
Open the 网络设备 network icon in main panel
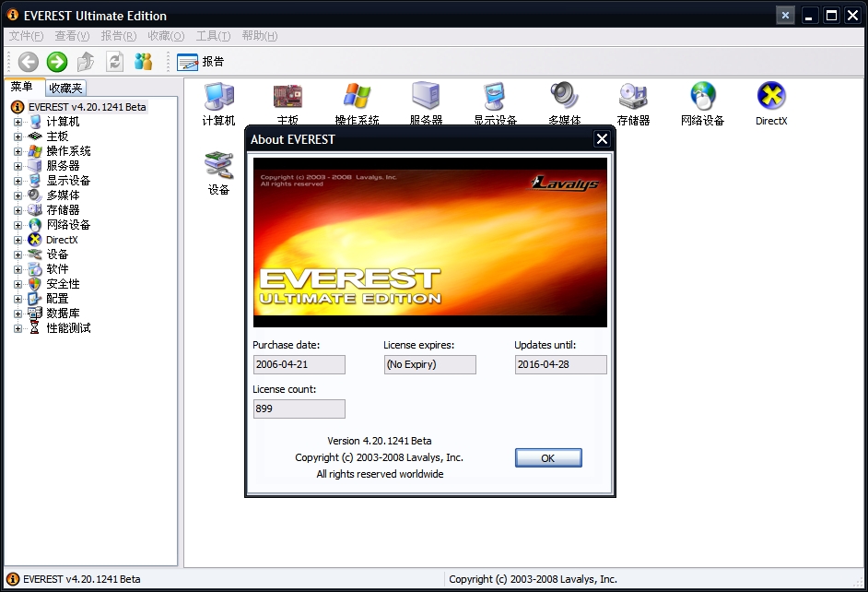(702, 96)
